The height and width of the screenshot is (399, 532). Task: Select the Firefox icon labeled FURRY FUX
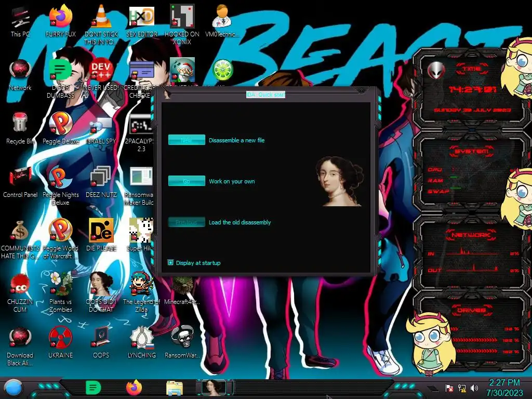pos(60,21)
